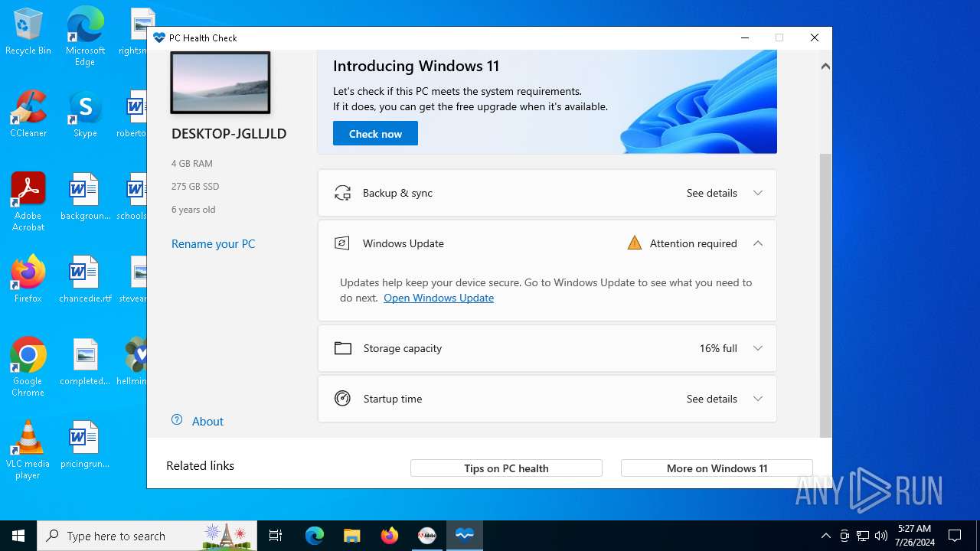
Task: Open Skype desktop shortcut
Action: pyautogui.click(x=85, y=113)
